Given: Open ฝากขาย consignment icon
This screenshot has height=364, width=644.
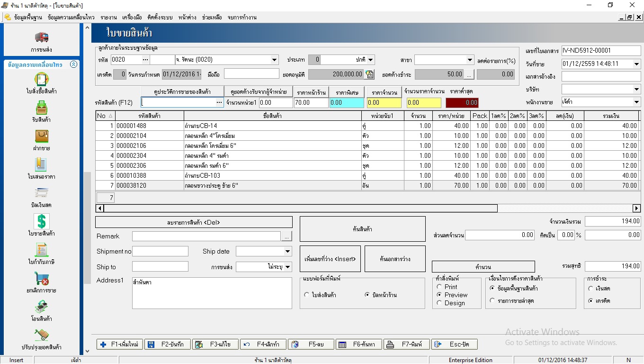Looking at the screenshot, I should 42,136.
